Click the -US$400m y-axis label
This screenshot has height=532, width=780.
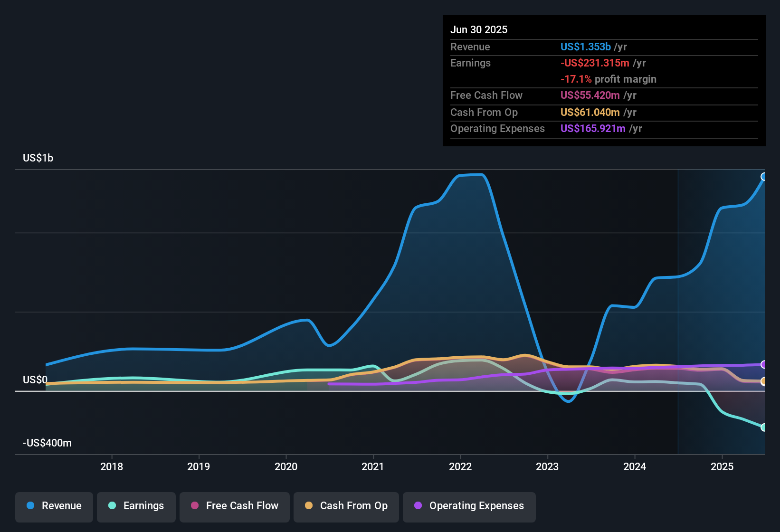47,443
